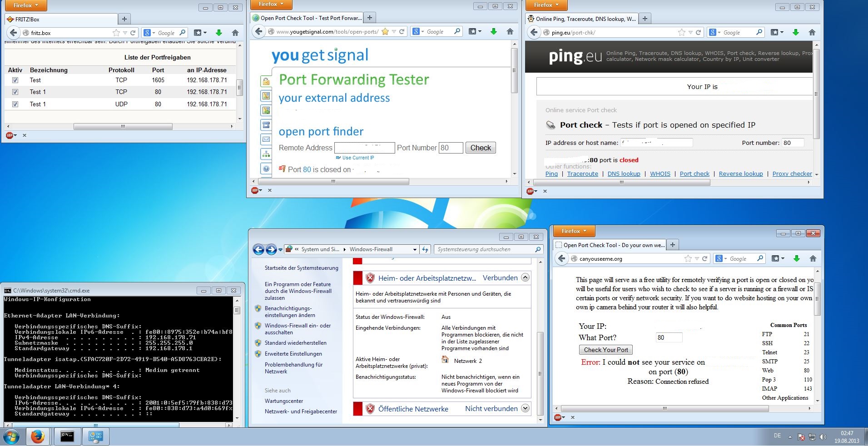Open WHOIS link on ping.eu
868x446 pixels.
tap(660, 174)
